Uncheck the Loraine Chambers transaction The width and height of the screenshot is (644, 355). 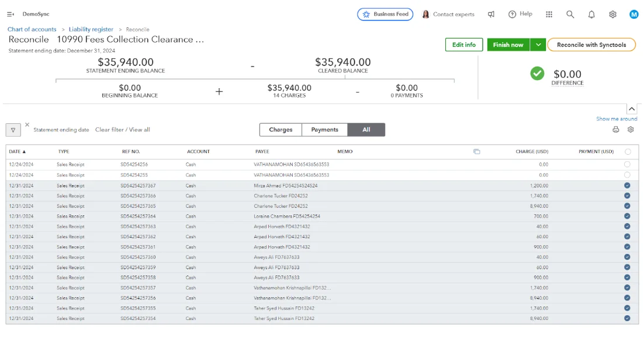click(627, 216)
